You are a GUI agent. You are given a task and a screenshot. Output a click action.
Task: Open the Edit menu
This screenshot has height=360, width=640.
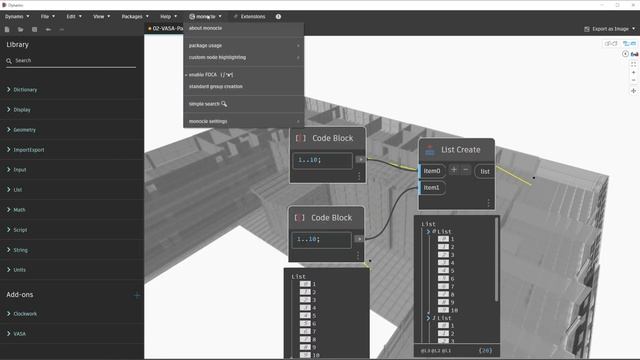[74, 16]
